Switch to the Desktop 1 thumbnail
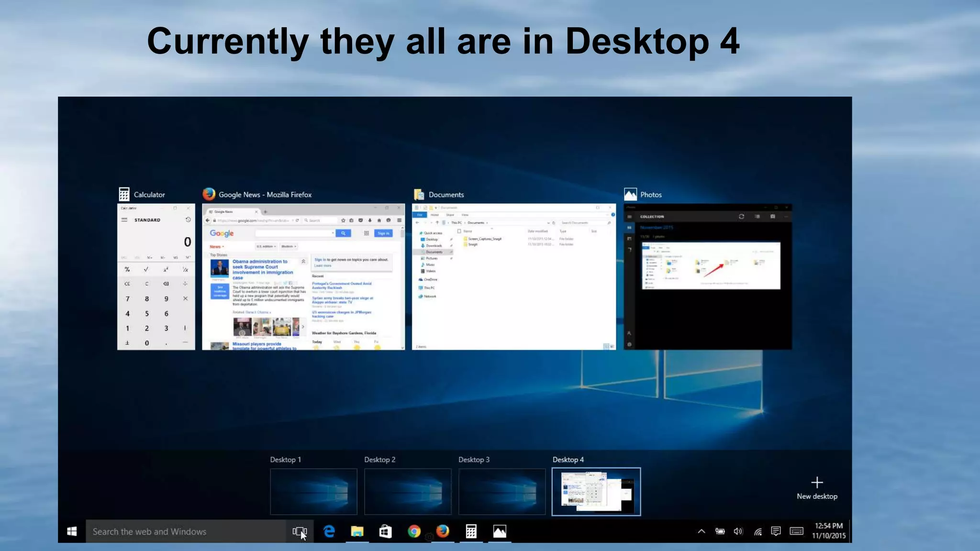The image size is (980, 551). coord(313,491)
